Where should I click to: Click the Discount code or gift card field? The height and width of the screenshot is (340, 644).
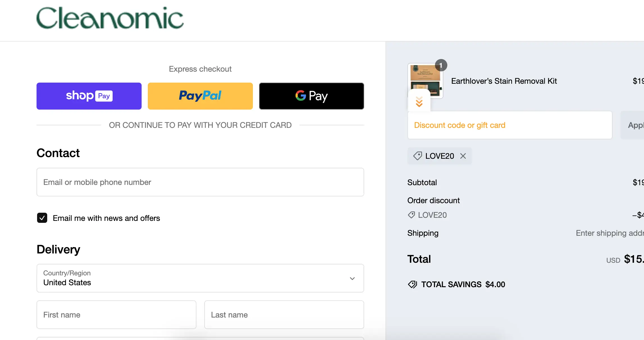point(510,125)
